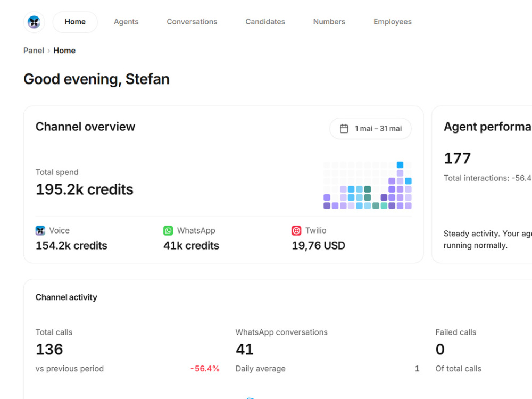Screen dimensions: 532x399
Task: Click the 195.2k credits total spend value
Action: click(85, 189)
